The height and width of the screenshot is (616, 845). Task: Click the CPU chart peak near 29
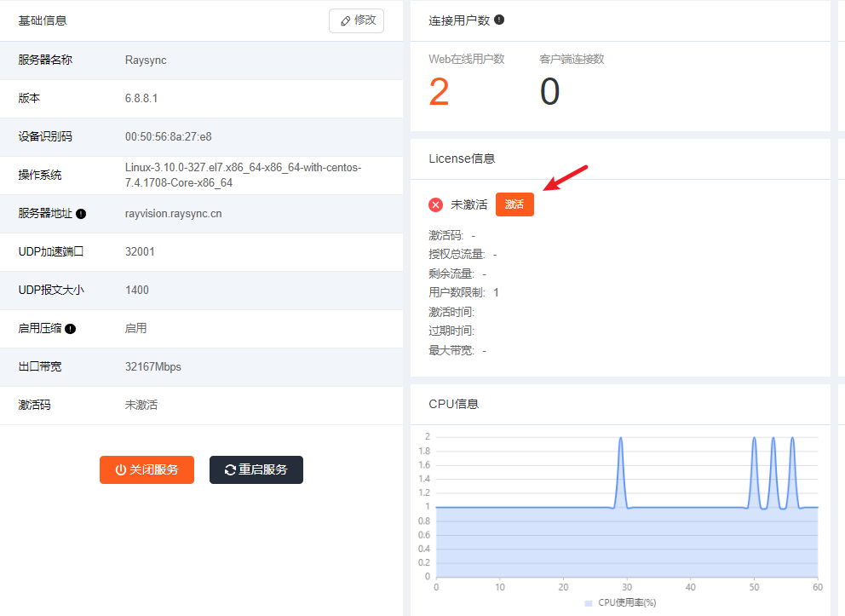pos(621,439)
